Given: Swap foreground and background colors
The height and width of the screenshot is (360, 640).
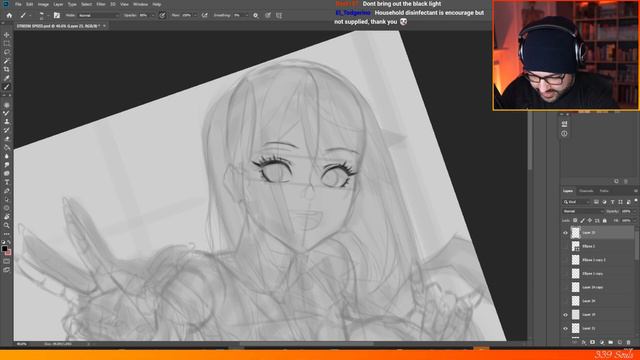Looking at the screenshot, I should (x=9, y=242).
